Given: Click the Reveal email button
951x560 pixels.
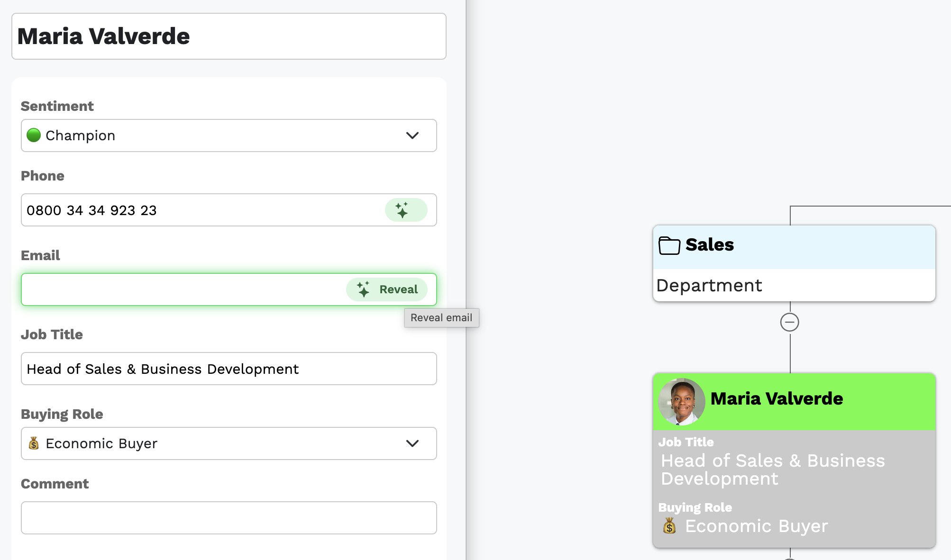Looking at the screenshot, I should point(387,289).
